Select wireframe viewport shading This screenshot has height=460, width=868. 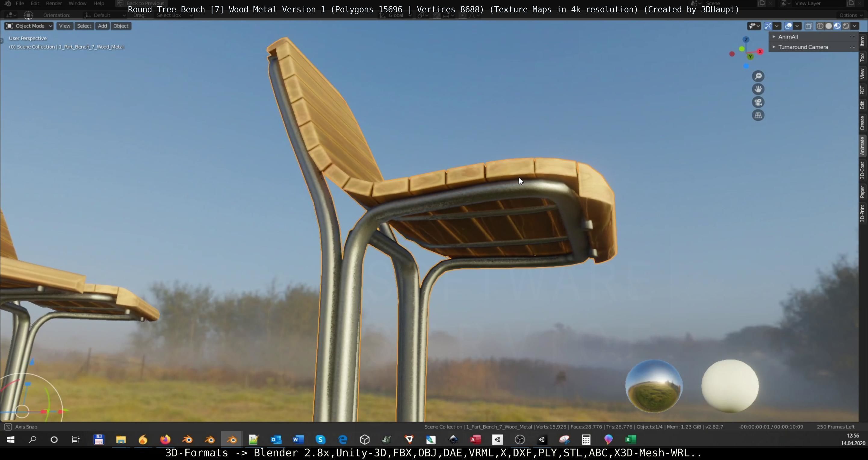click(820, 26)
